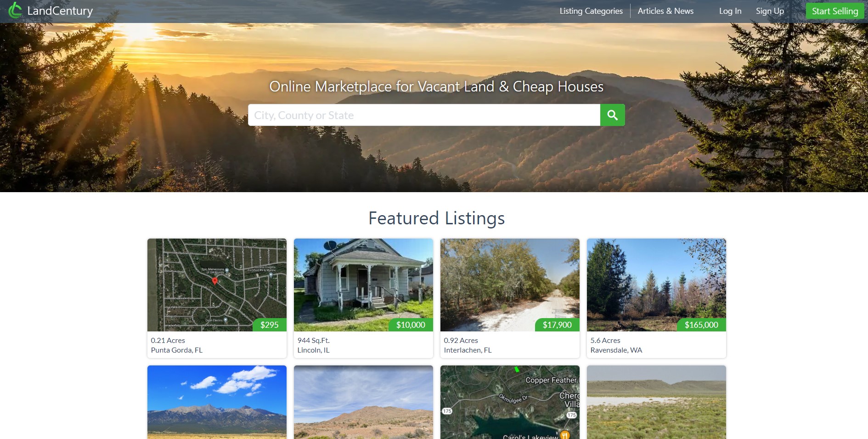The image size is (868, 439).
Task: Focus the City, County or State search field
Action: point(424,115)
